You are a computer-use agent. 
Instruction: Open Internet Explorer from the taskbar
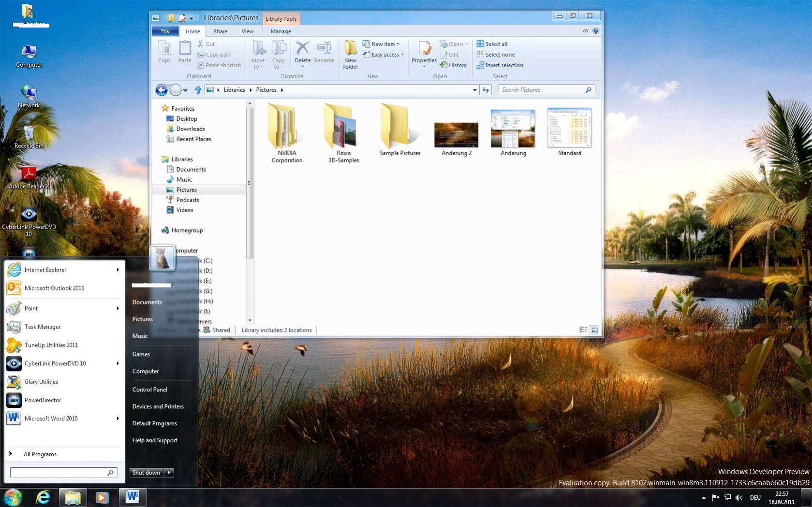coord(43,497)
